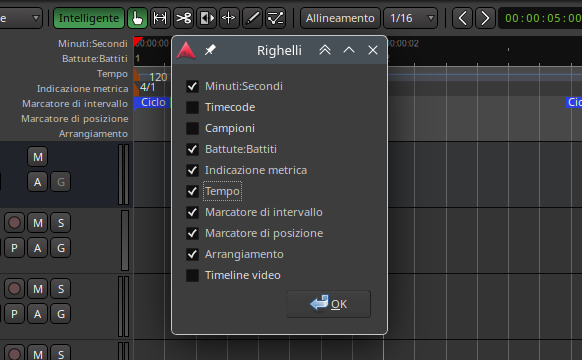Image resolution: width=582 pixels, height=360 pixels.
Task: Click the Ciclo loop range marker at left
Action: coord(153,102)
